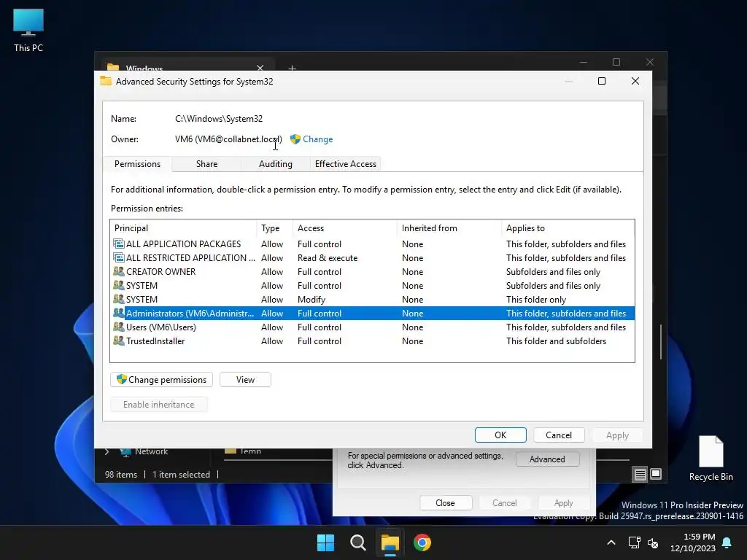Select the Administrators (VM6\Administr... entry
This screenshot has height=560, width=747.
point(373,313)
